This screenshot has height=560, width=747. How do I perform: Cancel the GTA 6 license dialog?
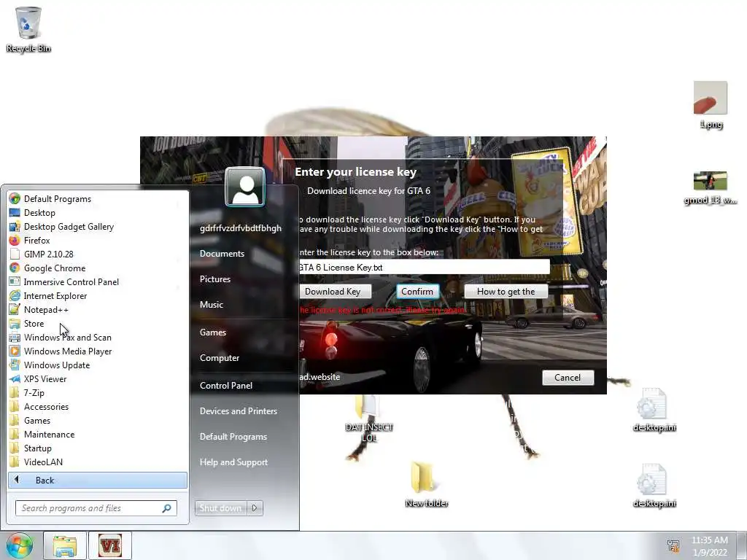(568, 378)
